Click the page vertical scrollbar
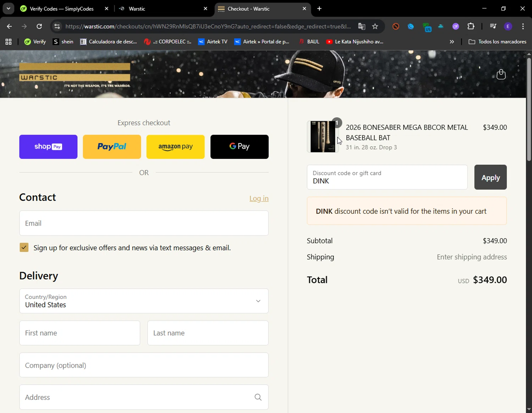 tap(529, 110)
